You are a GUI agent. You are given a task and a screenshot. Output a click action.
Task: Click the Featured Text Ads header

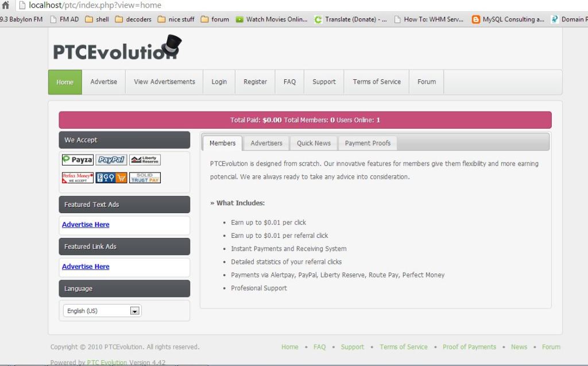(125, 205)
